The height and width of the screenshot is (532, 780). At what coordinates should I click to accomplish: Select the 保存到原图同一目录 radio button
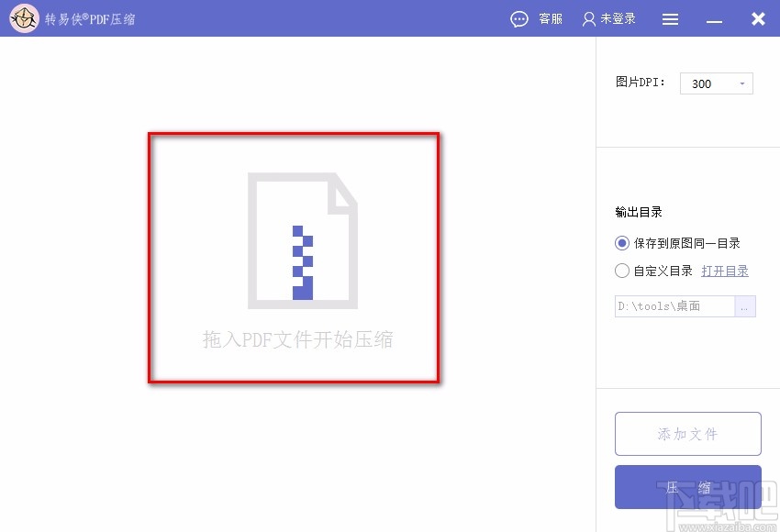click(620, 243)
